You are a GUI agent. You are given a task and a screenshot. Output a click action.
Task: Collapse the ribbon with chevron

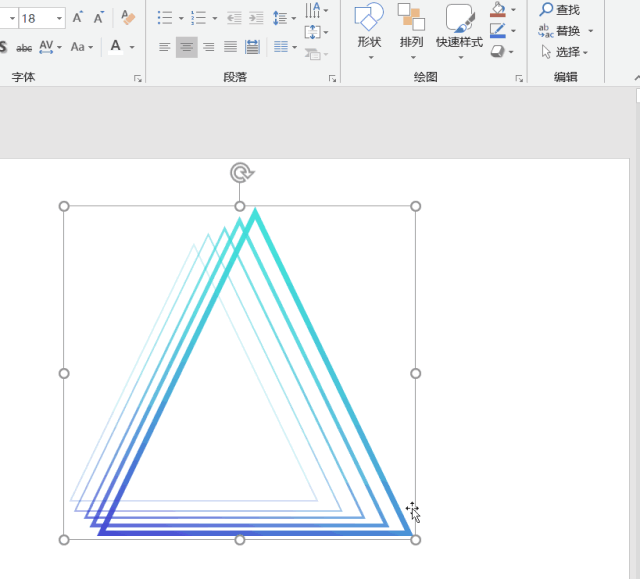[637, 78]
